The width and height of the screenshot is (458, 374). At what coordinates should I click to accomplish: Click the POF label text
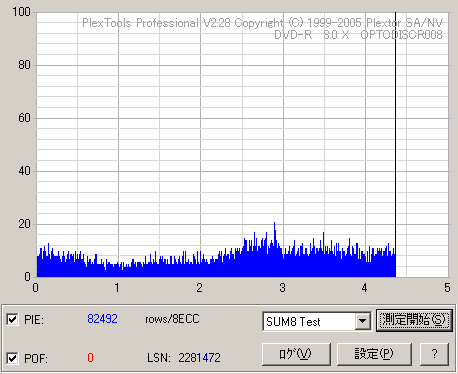click(x=36, y=359)
